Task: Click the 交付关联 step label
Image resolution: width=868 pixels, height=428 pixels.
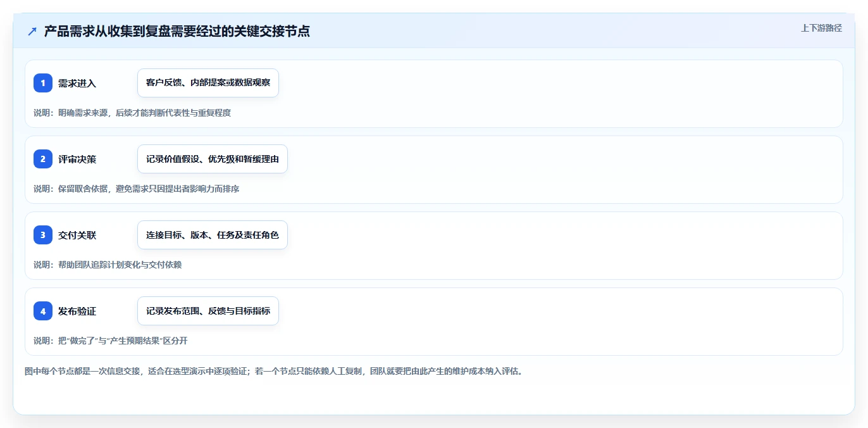Action: click(77, 236)
